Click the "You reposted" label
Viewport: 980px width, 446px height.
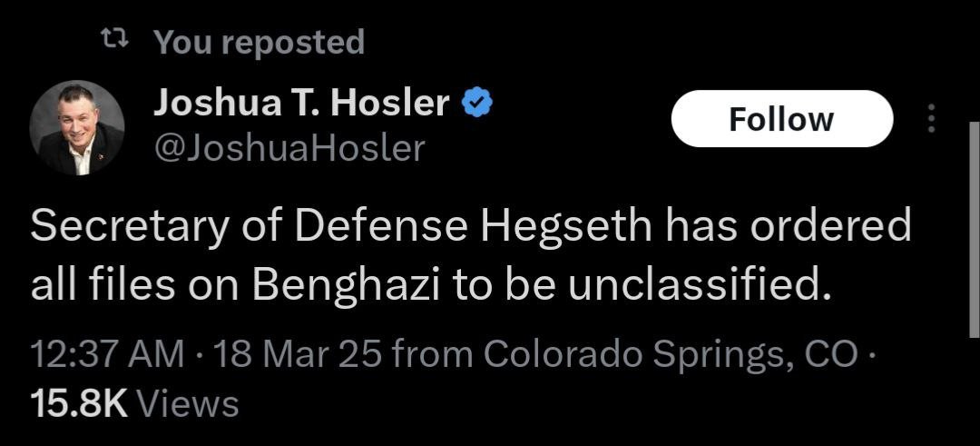click(259, 41)
